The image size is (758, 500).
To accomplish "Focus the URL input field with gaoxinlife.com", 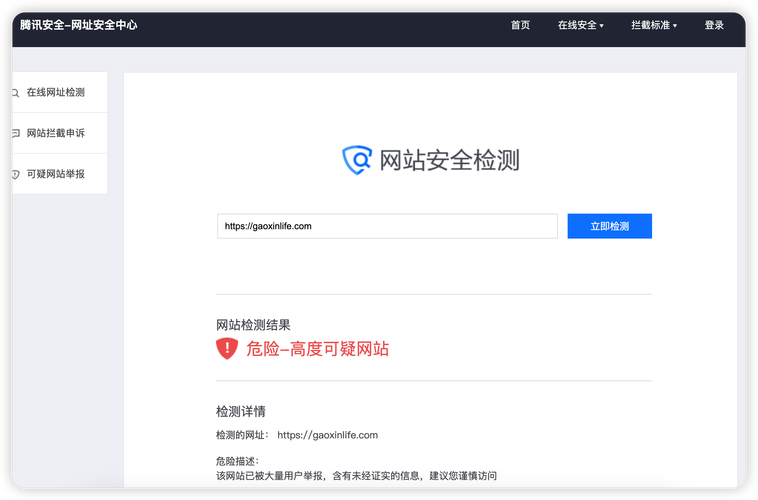I will click(x=387, y=226).
